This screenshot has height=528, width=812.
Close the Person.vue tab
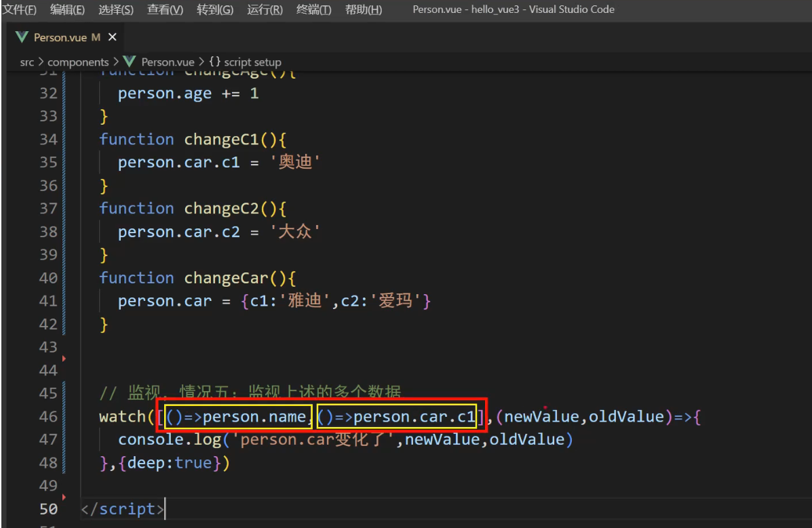click(x=113, y=37)
